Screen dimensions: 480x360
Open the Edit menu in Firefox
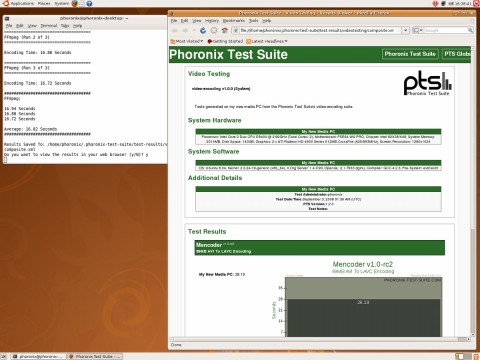184,21
